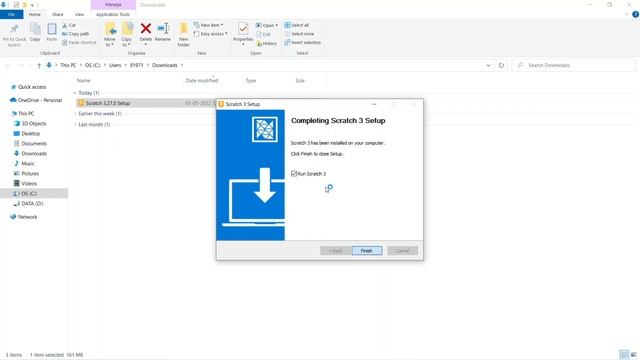Viewport: 640px width, 360px height.
Task: Click the red Delete icon
Action: (146, 29)
